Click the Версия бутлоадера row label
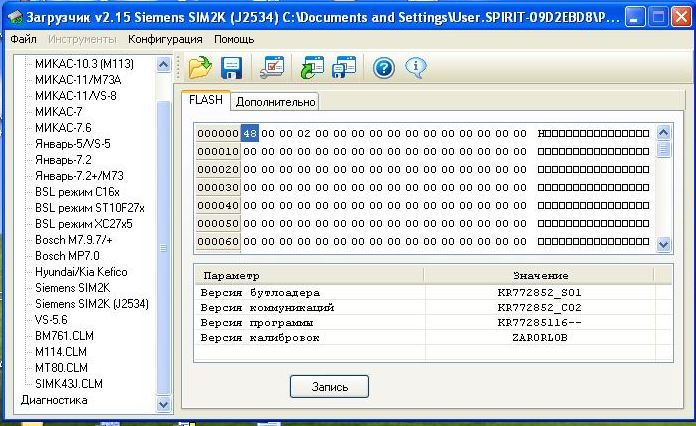 [x=260, y=292]
